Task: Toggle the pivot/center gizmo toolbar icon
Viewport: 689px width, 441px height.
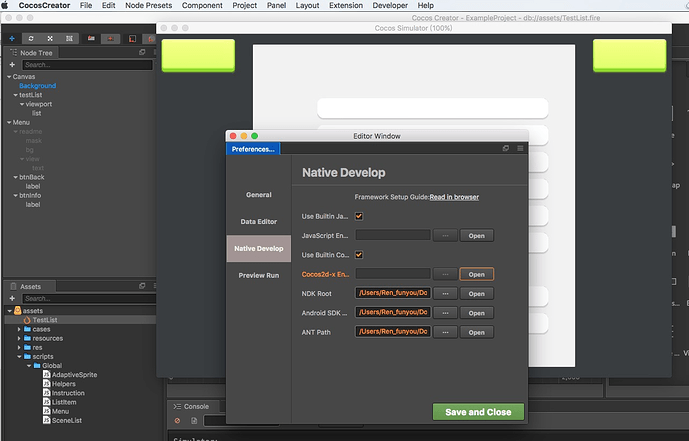Action: click(x=91, y=39)
